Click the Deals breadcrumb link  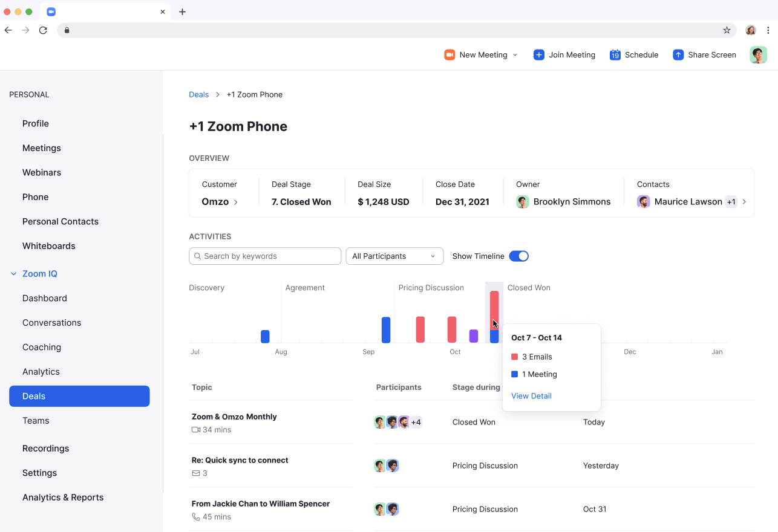[198, 94]
